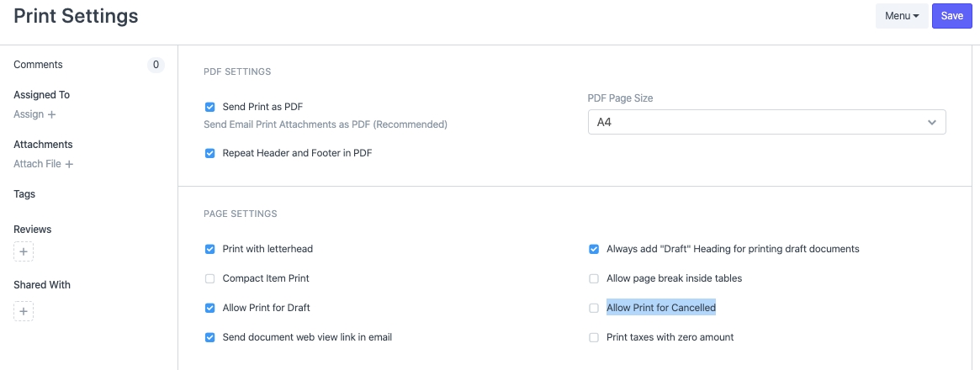Click the comments count badge
The image size is (980, 370).
point(156,65)
